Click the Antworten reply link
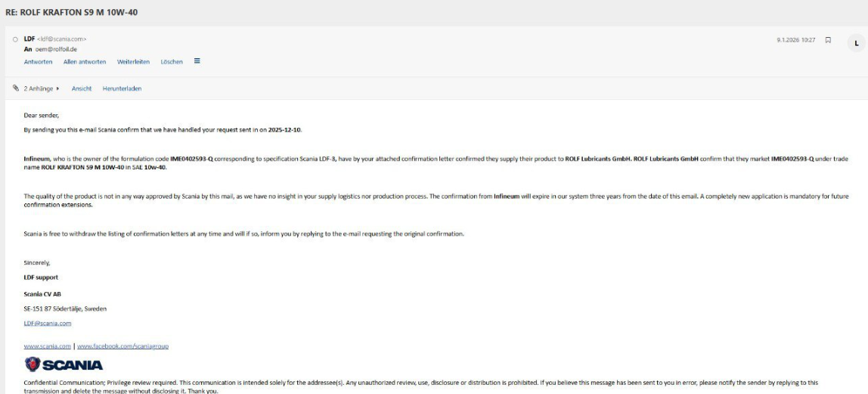 pyautogui.click(x=39, y=62)
